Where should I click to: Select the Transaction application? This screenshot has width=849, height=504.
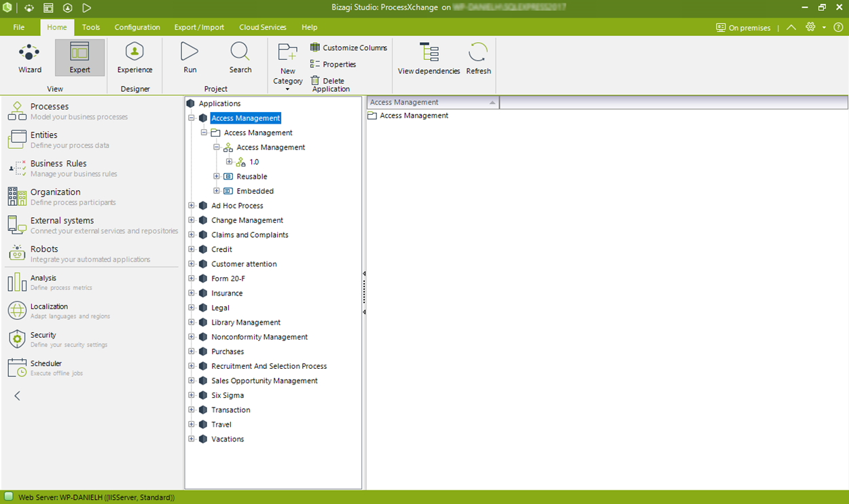click(x=230, y=410)
